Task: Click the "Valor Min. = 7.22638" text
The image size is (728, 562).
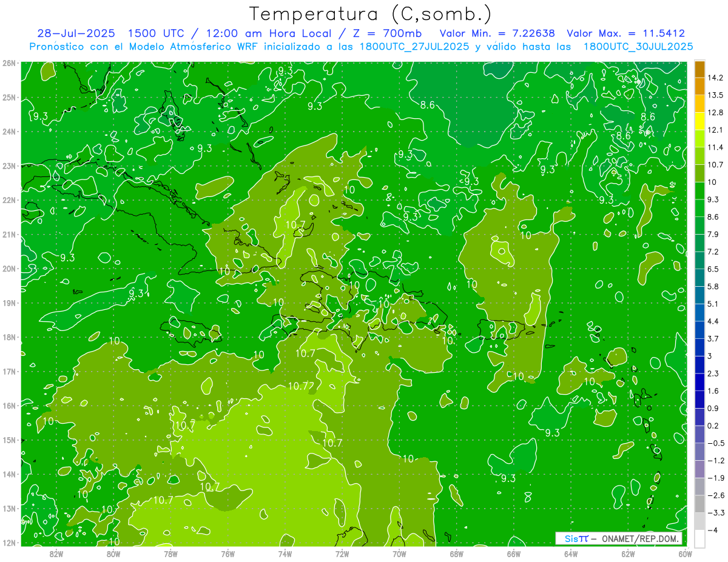Action: click(x=497, y=33)
